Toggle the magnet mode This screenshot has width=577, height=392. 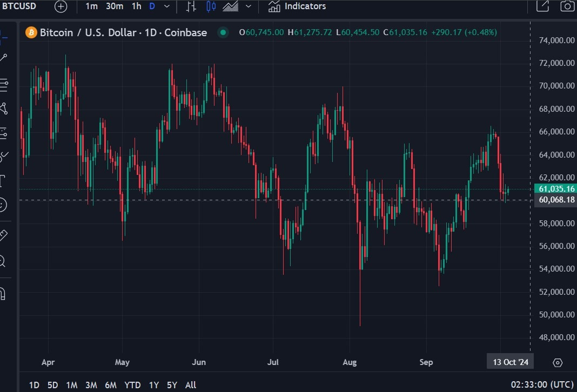(x=3, y=294)
